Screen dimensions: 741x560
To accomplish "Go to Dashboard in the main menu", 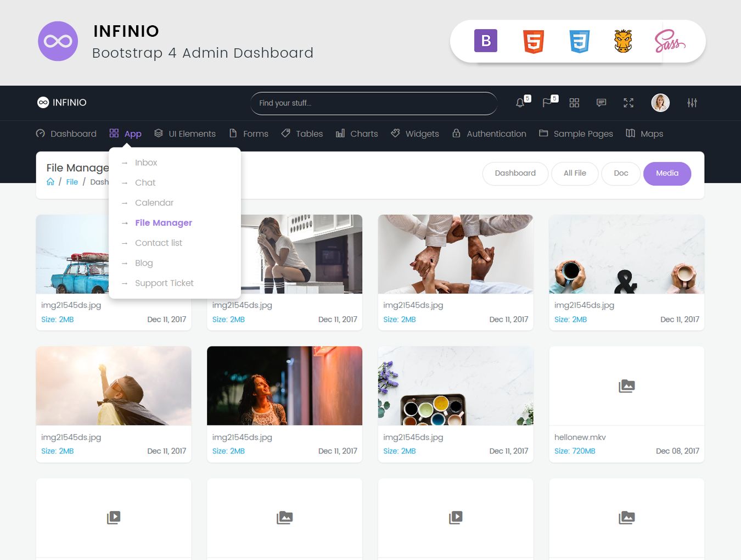I will (x=66, y=133).
